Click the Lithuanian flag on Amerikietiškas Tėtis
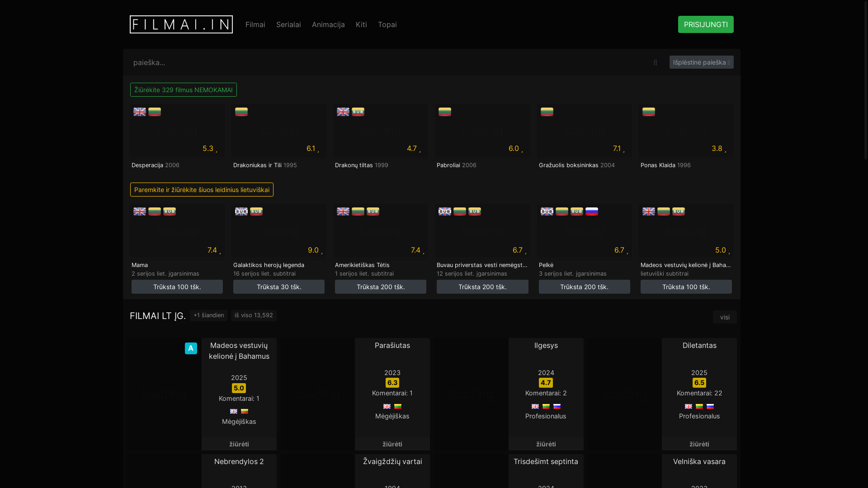868x488 pixels. (x=358, y=211)
